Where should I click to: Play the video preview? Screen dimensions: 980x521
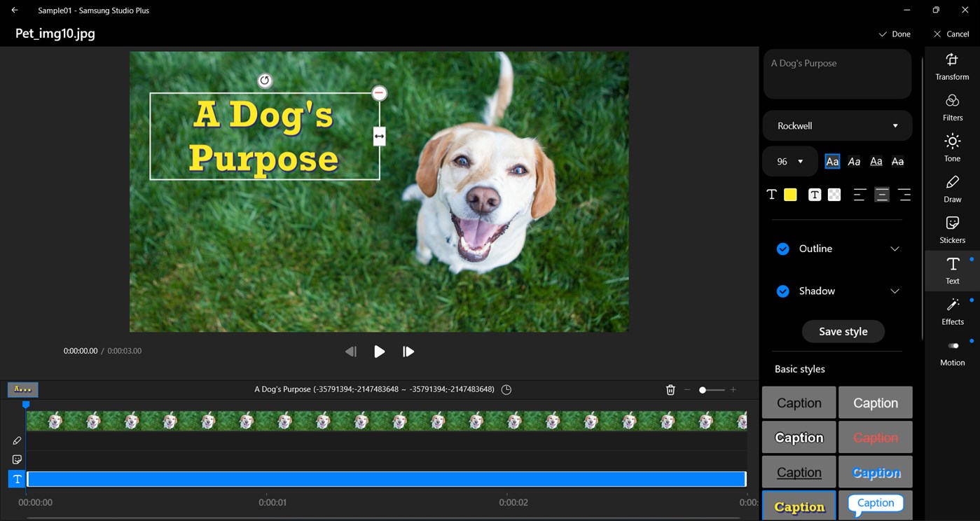click(x=379, y=352)
